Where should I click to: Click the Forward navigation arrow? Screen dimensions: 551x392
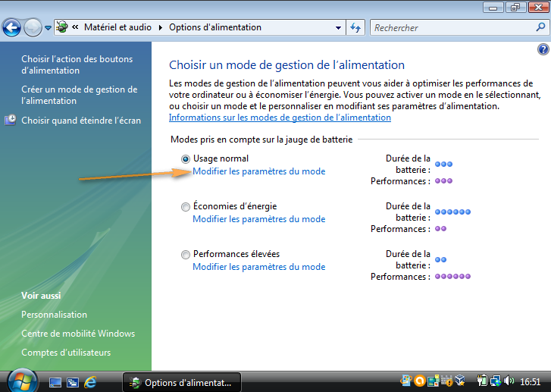click(x=33, y=27)
